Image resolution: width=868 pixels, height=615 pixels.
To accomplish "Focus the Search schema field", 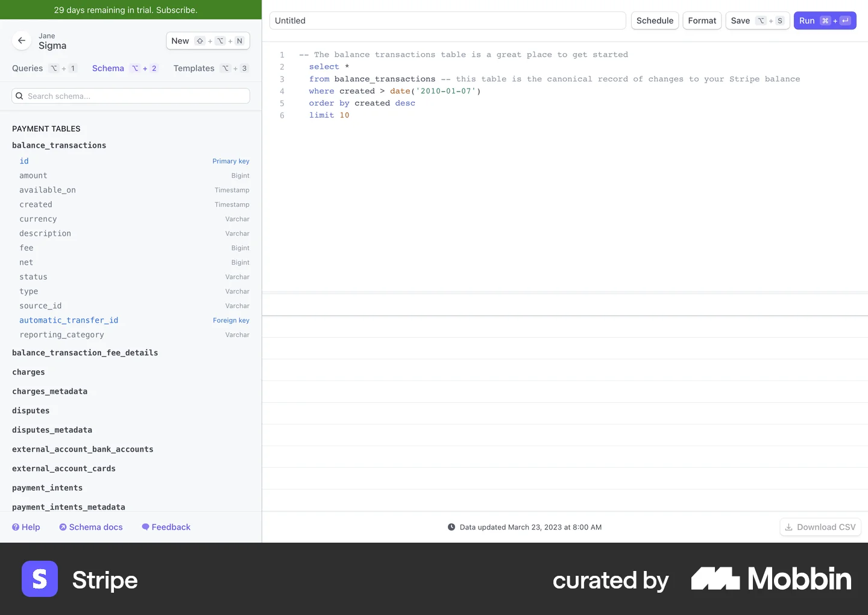I will tap(131, 96).
